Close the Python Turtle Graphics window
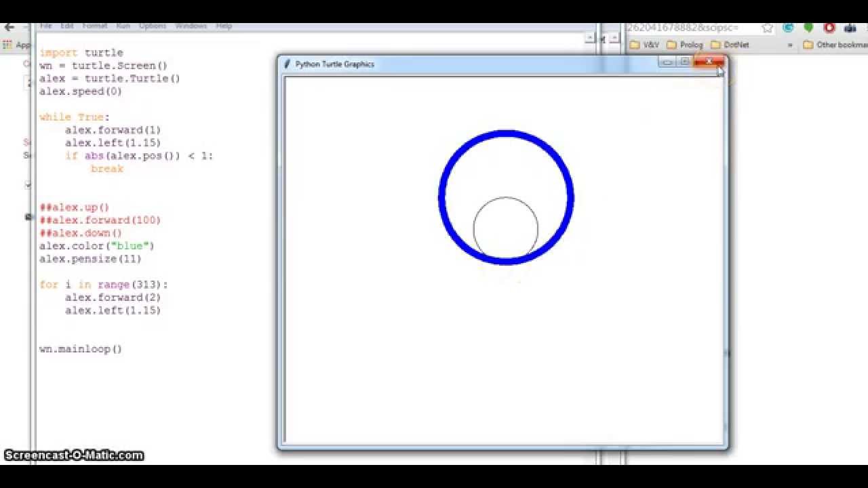The image size is (868, 488). pos(709,62)
